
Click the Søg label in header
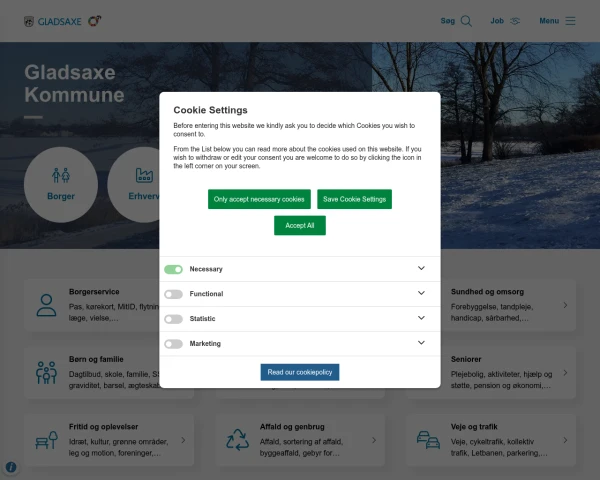[448, 21]
